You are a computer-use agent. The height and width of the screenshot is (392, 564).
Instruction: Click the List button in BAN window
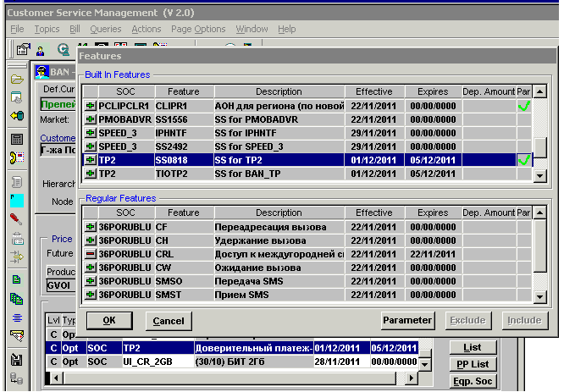(x=473, y=347)
